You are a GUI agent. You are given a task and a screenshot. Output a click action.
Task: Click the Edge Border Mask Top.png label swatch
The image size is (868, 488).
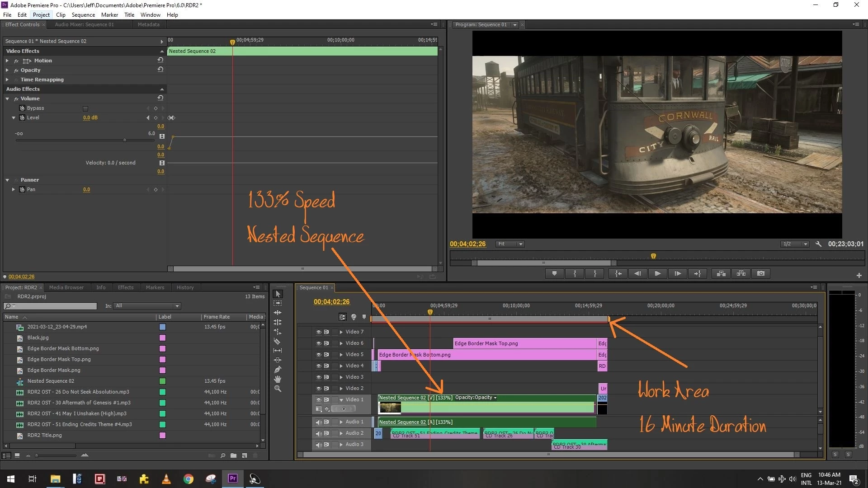(162, 360)
